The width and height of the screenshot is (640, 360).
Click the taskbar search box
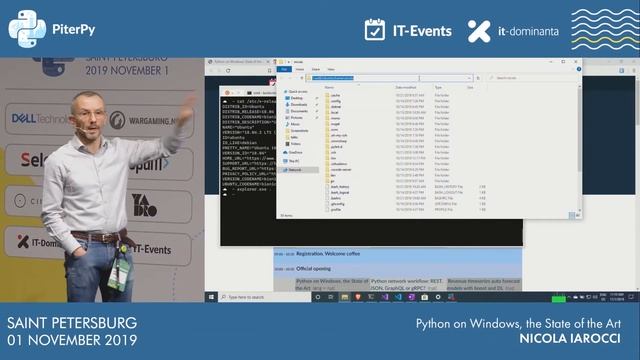tap(265, 297)
